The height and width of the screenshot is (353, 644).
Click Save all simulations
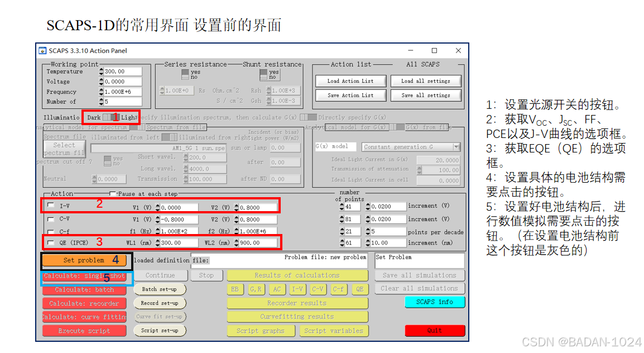pos(419,275)
